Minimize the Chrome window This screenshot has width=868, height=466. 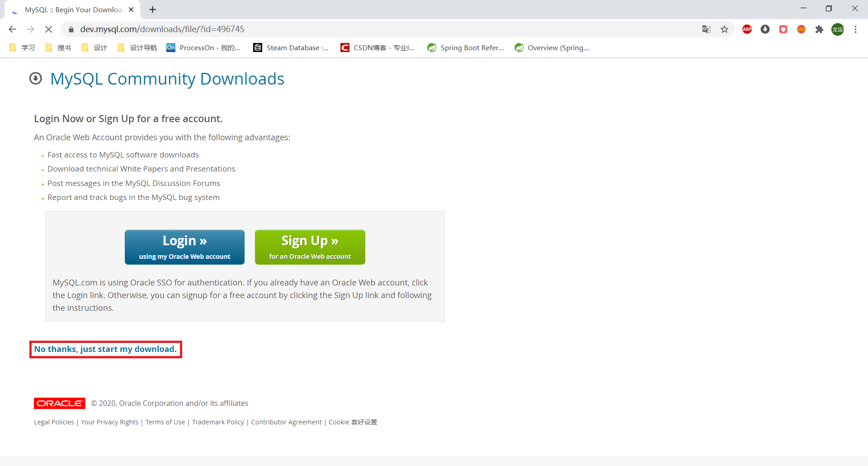(803, 9)
